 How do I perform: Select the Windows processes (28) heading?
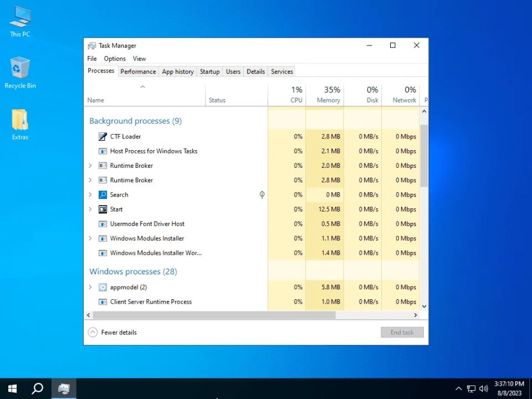[x=134, y=272]
